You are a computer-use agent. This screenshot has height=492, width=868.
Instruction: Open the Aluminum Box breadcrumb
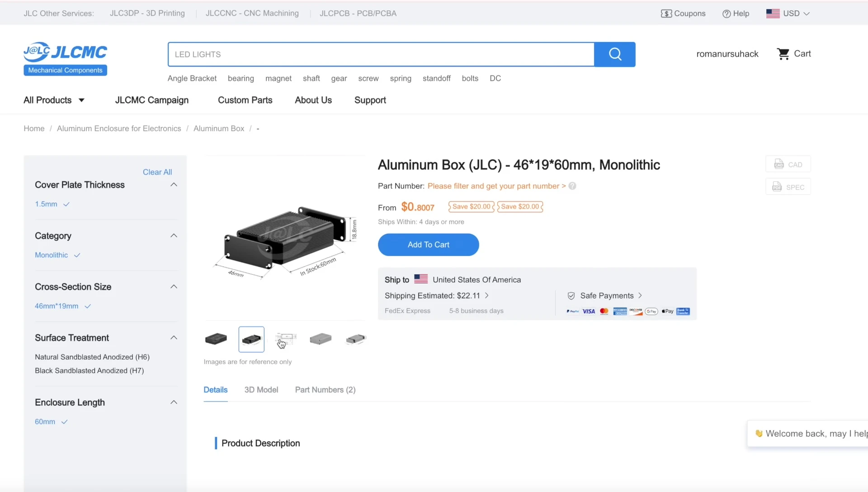(219, 128)
